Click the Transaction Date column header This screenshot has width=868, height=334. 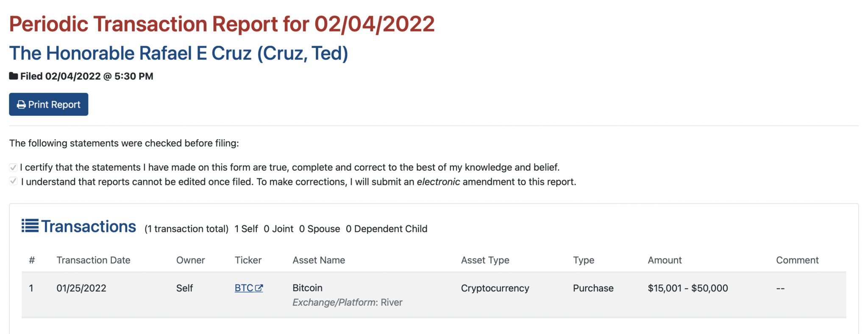93,260
